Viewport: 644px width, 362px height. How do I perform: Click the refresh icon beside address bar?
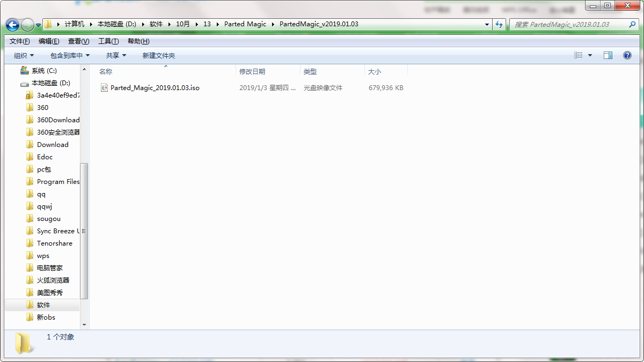(x=500, y=24)
